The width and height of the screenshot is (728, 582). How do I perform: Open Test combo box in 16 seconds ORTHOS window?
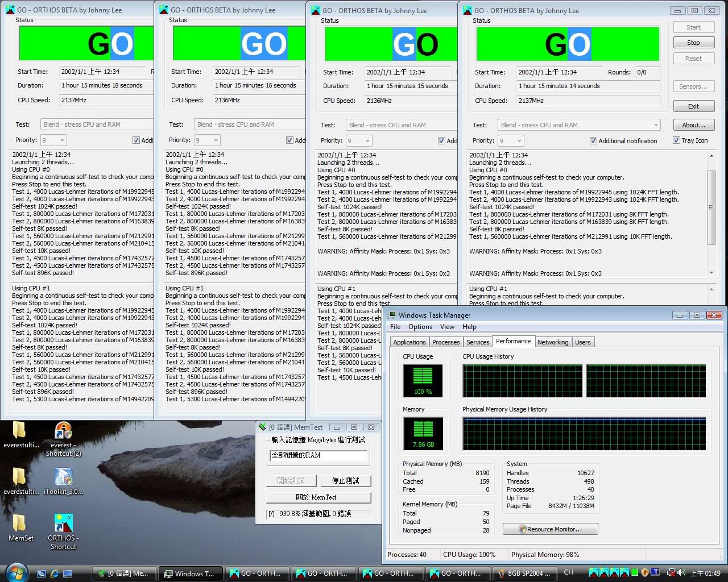(x=250, y=124)
